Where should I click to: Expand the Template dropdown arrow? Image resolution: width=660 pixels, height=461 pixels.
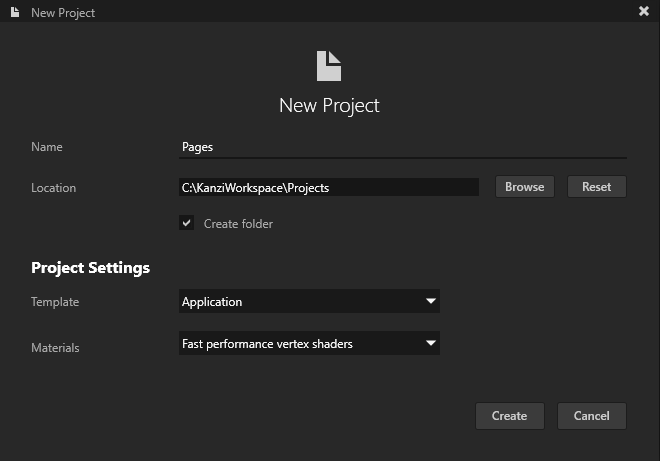click(431, 301)
